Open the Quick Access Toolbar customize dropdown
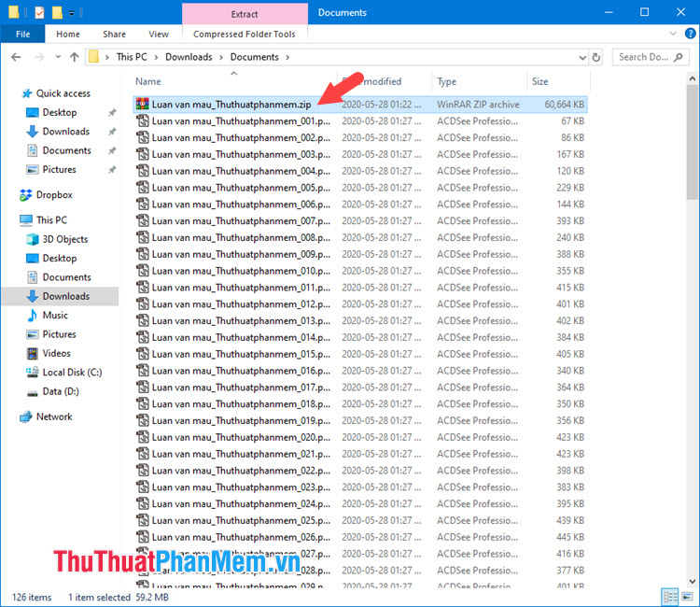This screenshot has height=607, width=700. point(72,13)
